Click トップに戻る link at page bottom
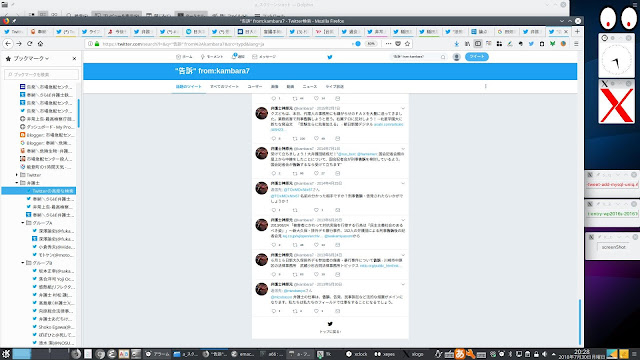The width and height of the screenshot is (640, 360). (330, 331)
